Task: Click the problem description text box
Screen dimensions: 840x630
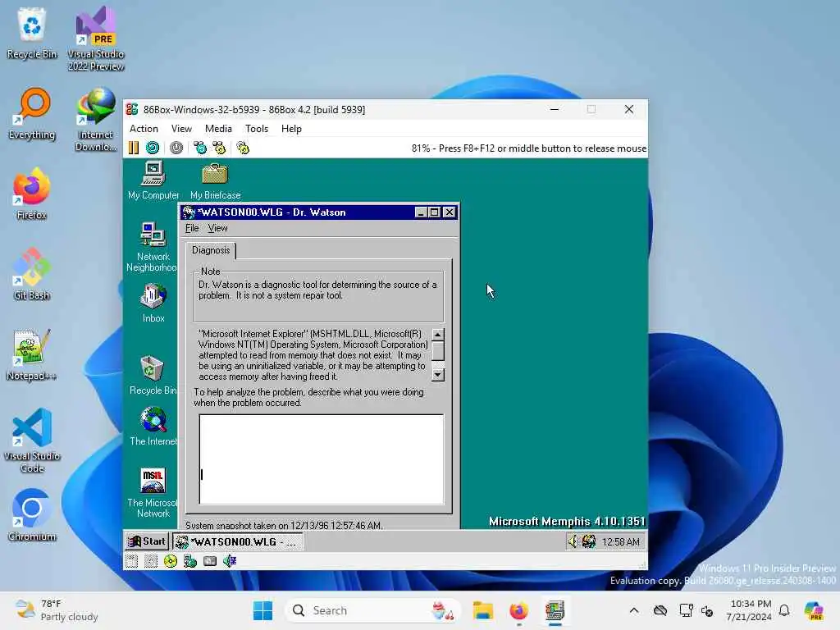Action: (322, 459)
